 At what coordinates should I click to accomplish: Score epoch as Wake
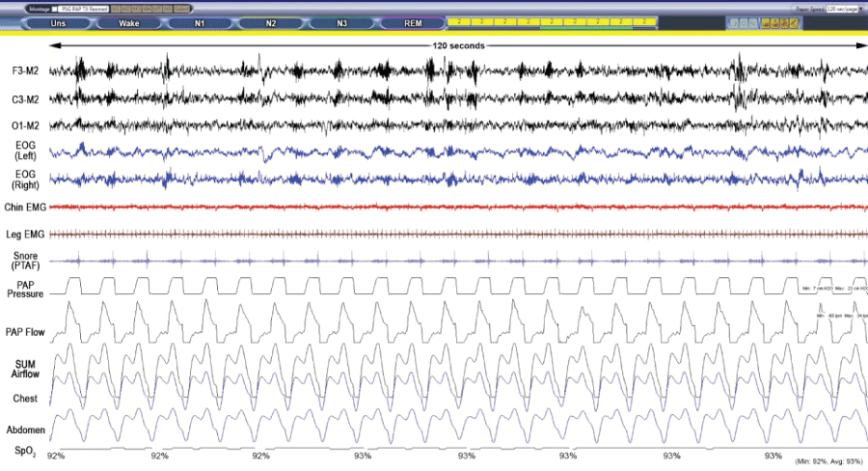click(x=128, y=23)
